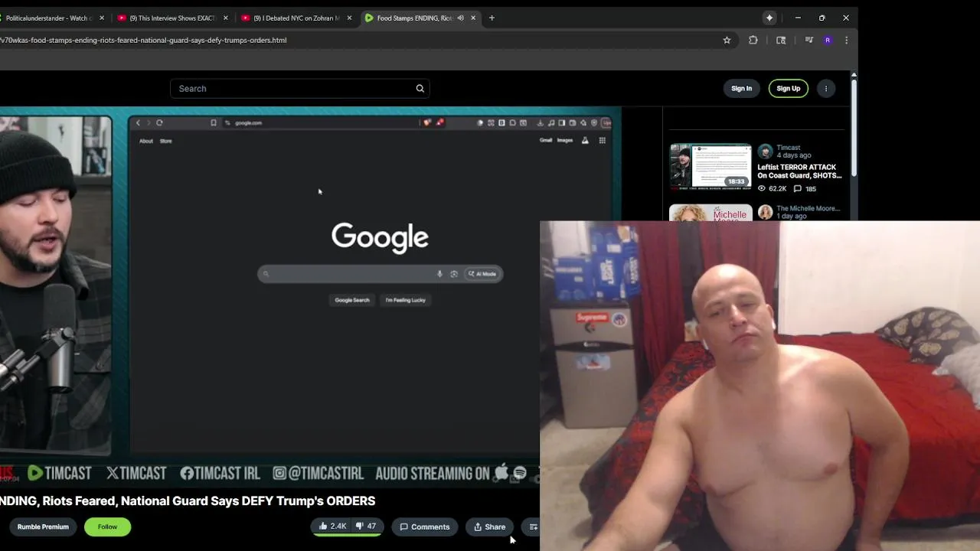Open browser extensions puzzle icon
The width and height of the screenshot is (980, 551).
(x=753, y=40)
